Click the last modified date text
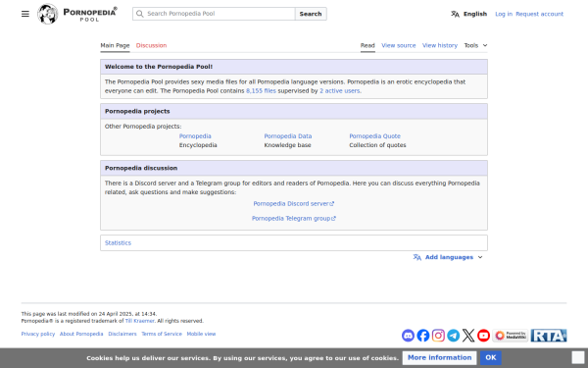Viewport: 588px width, 368px height. coord(89,314)
